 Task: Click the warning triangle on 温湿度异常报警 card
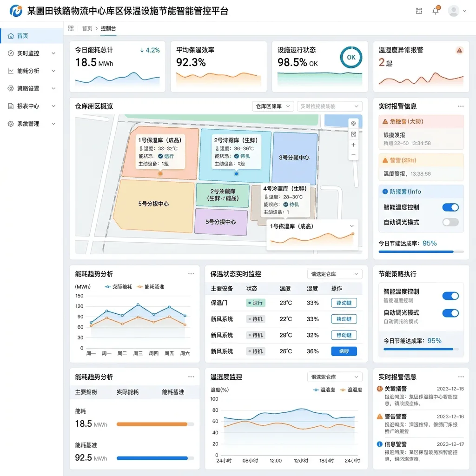(x=459, y=50)
